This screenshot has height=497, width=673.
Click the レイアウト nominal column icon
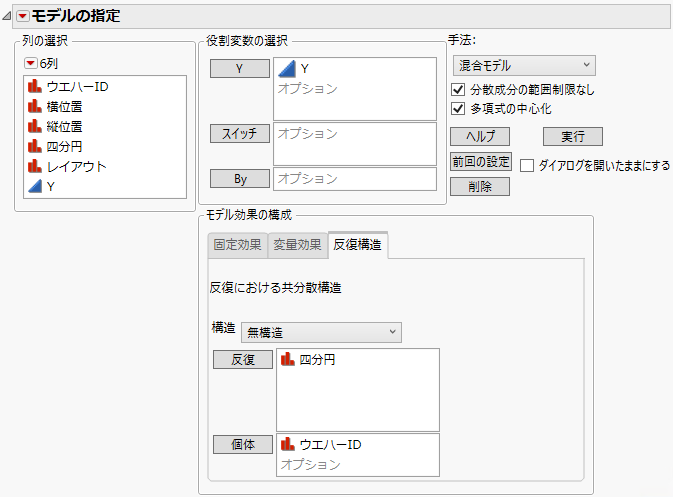pos(35,166)
